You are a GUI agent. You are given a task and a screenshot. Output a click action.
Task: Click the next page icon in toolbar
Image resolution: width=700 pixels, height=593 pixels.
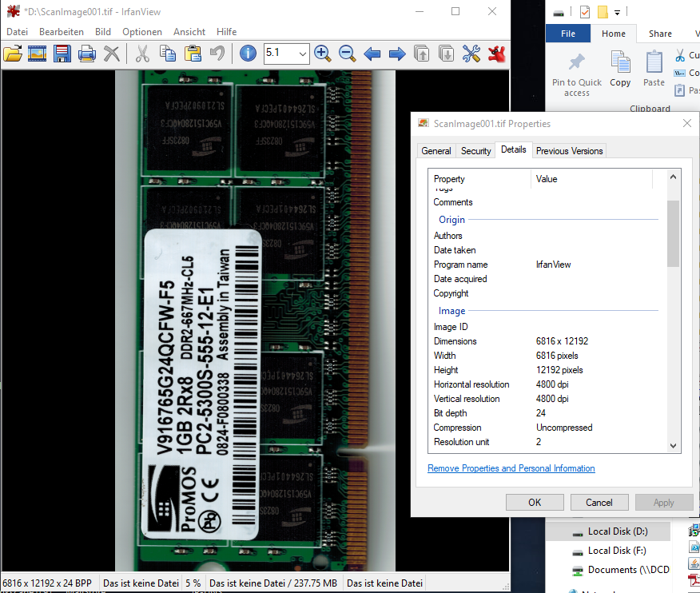click(x=446, y=54)
